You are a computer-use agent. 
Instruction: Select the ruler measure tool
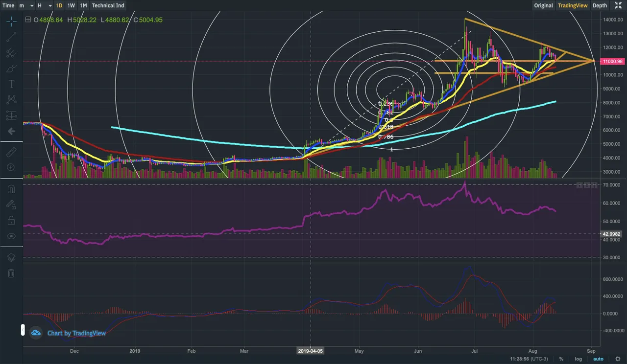tap(11, 153)
